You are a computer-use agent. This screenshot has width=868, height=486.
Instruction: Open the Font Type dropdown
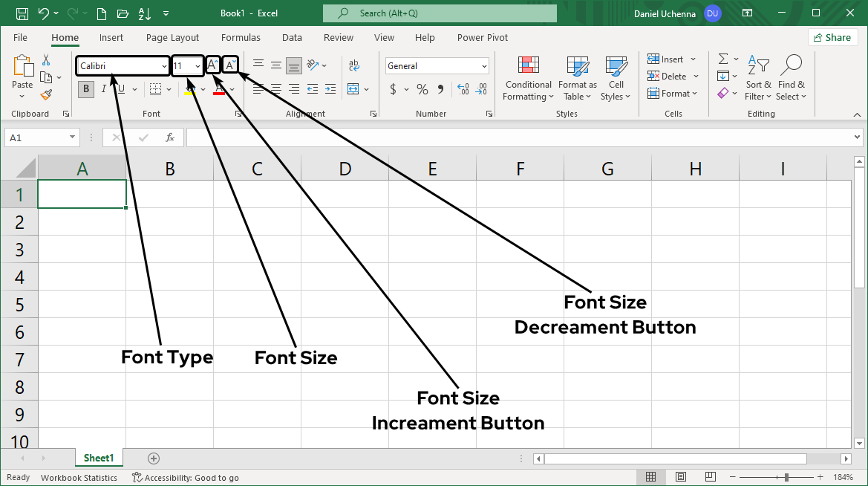click(x=165, y=65)
